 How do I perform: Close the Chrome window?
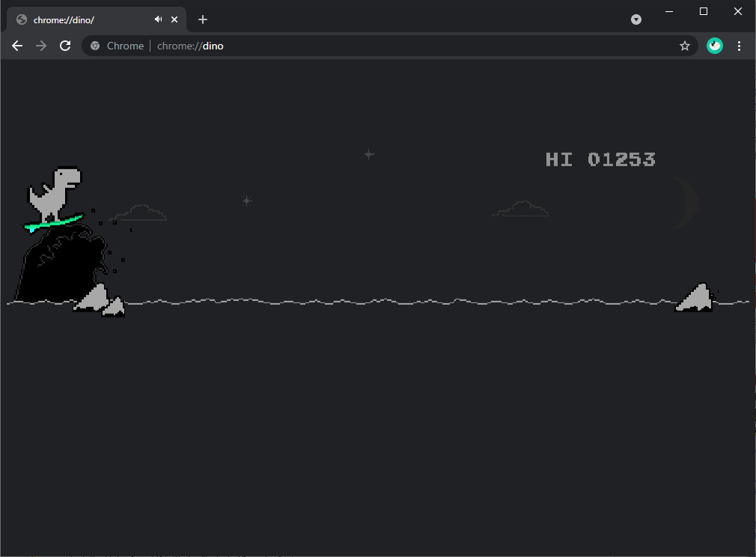(x=738, y=11)
